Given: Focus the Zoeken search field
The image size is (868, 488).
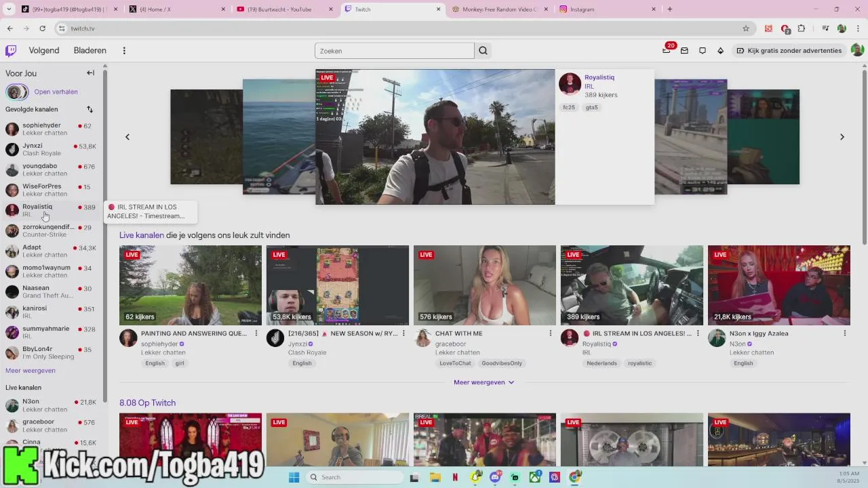Looking at the screenshot, I should 395,51.
